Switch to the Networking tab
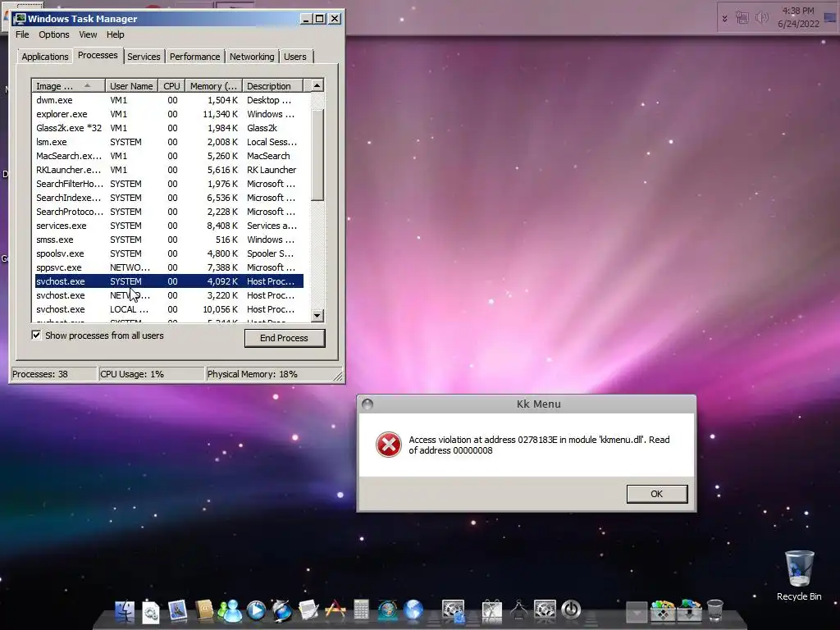 point(252,57)
